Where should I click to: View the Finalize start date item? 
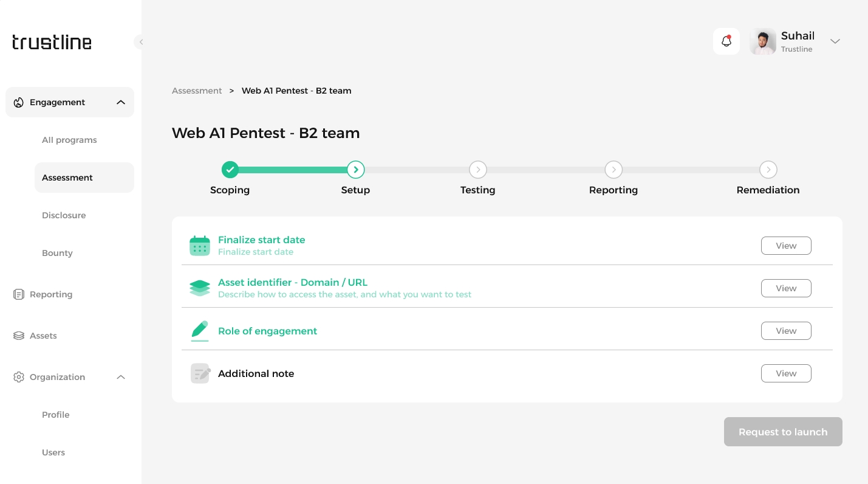point(786,246)
